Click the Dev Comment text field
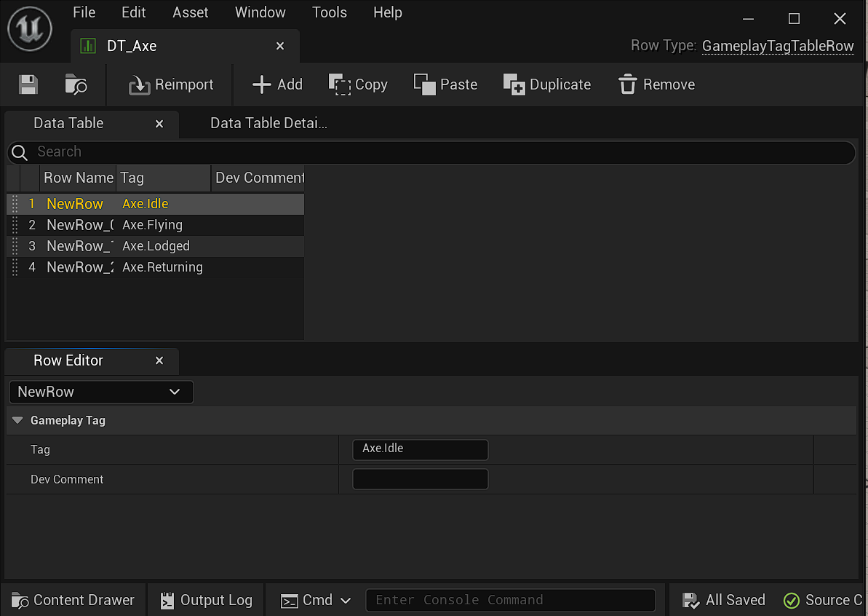Screen dimensions: 868x616 click(420, 479)
